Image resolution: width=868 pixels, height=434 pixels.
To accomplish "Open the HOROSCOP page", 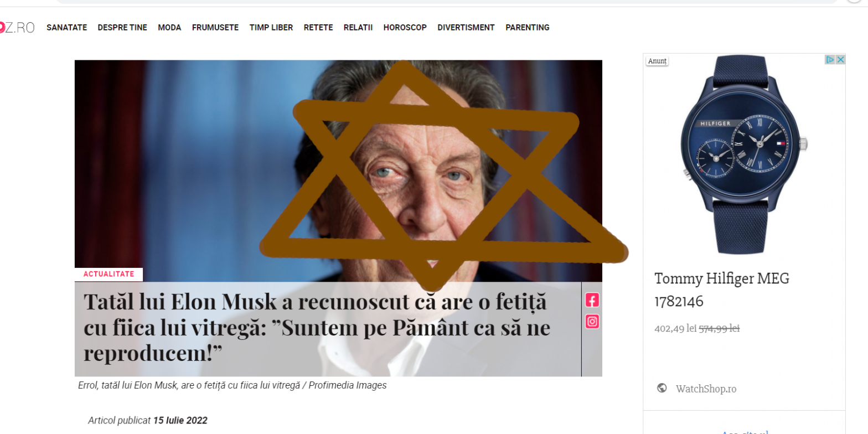I will [x=405, y=28].
